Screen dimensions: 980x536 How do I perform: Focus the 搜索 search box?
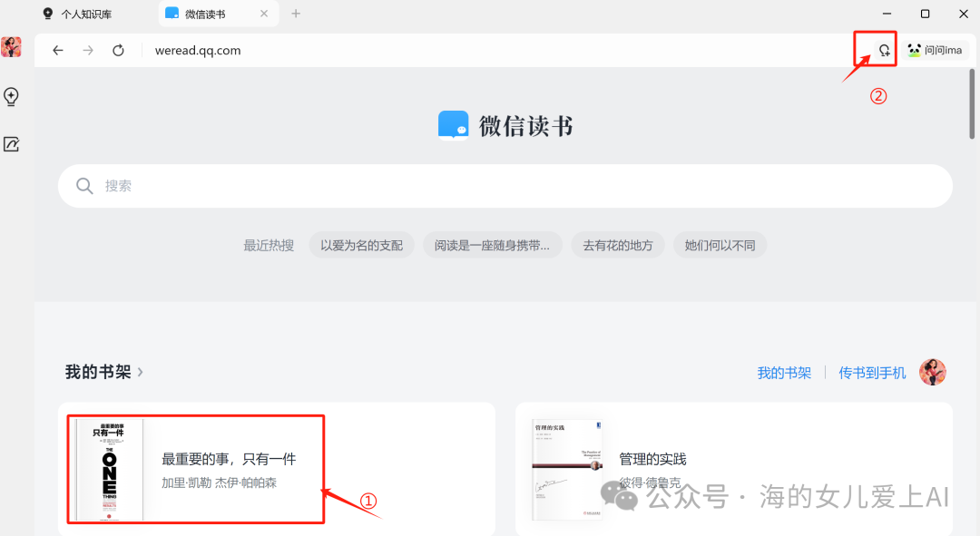pos(505,186)
